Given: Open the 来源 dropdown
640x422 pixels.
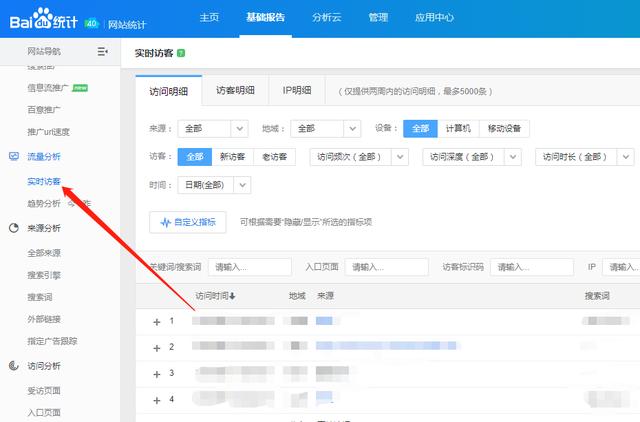Looking at the screenshot, I should coord(212,129).
